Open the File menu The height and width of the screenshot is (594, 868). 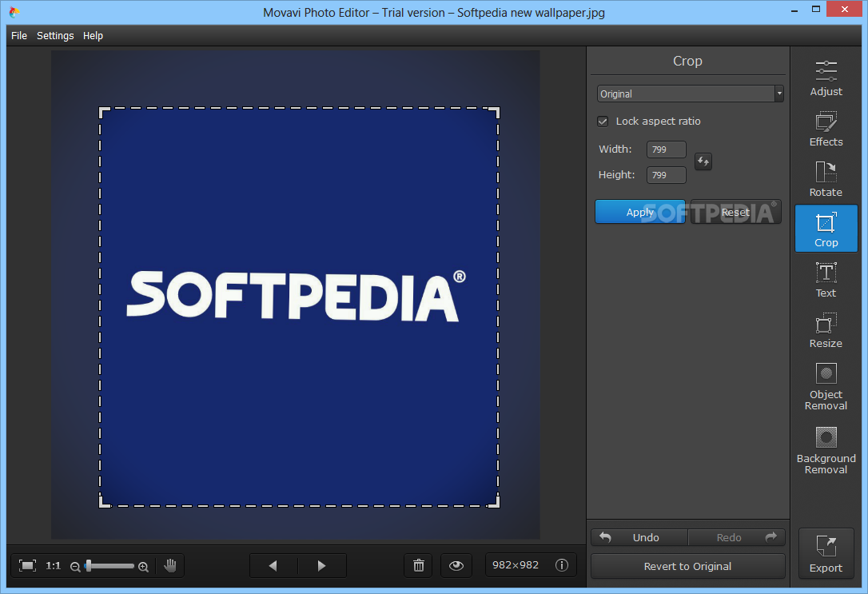[x=19, y=35]
